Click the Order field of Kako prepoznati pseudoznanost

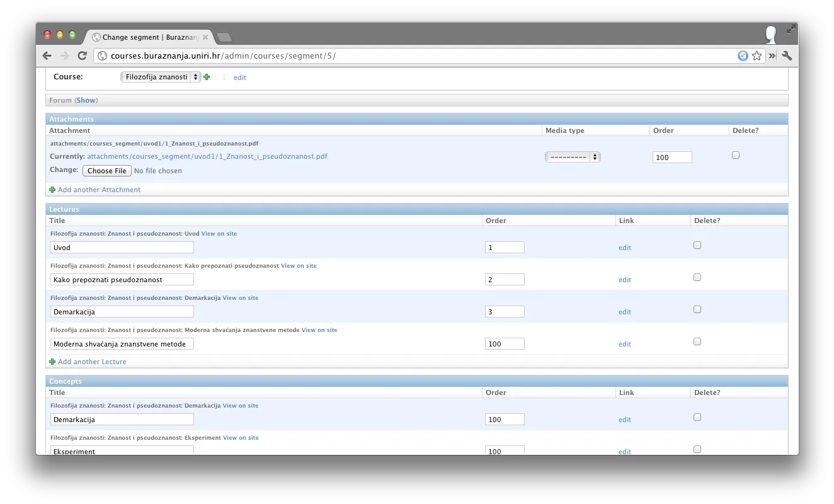pyautogui.click(x=505, y=280)
